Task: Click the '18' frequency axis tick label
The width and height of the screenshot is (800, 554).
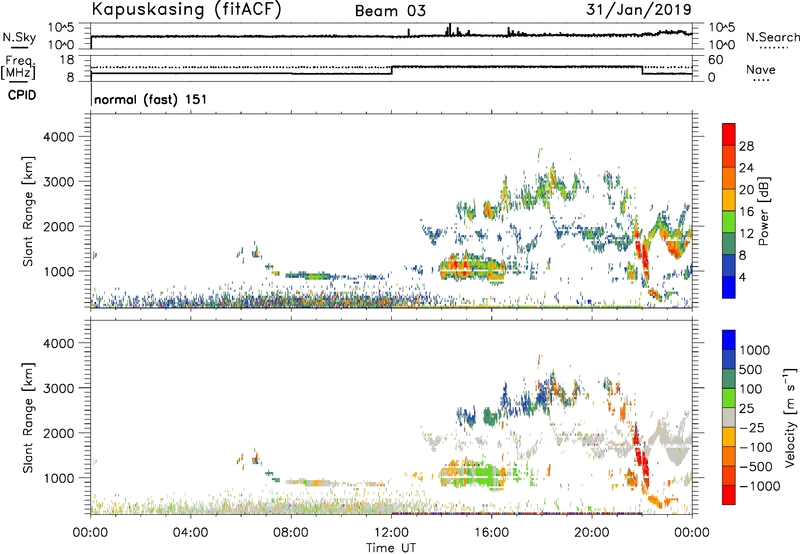Action: coord(67,60)
